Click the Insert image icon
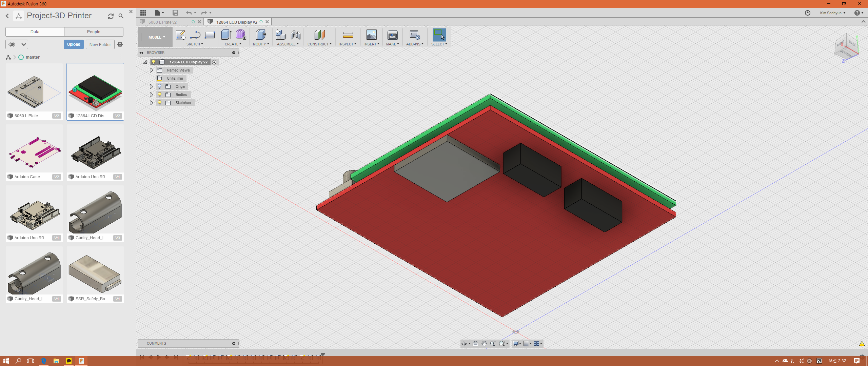 tap(372, 35)
